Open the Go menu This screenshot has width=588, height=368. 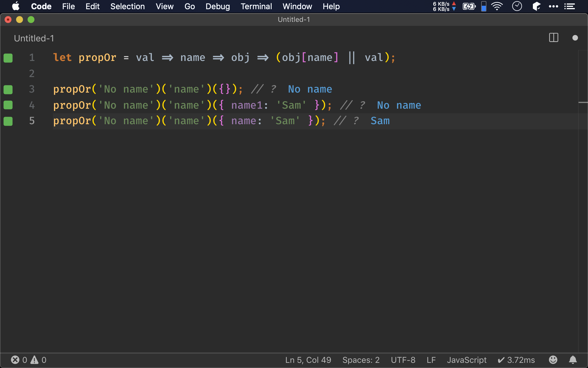(x=189, y=6)
